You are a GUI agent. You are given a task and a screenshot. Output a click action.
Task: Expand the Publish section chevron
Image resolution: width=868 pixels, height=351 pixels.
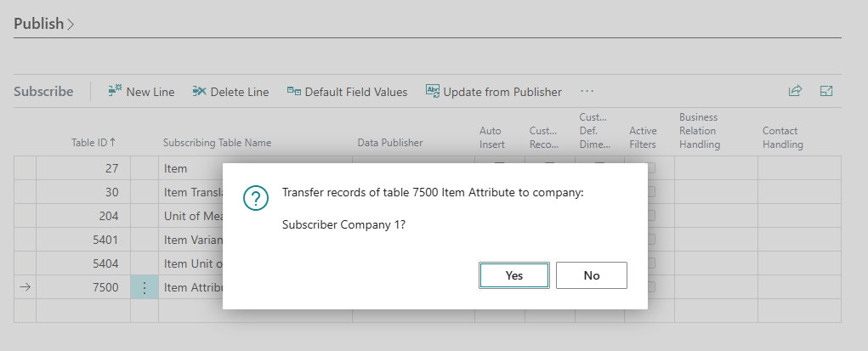click(71, 25)
